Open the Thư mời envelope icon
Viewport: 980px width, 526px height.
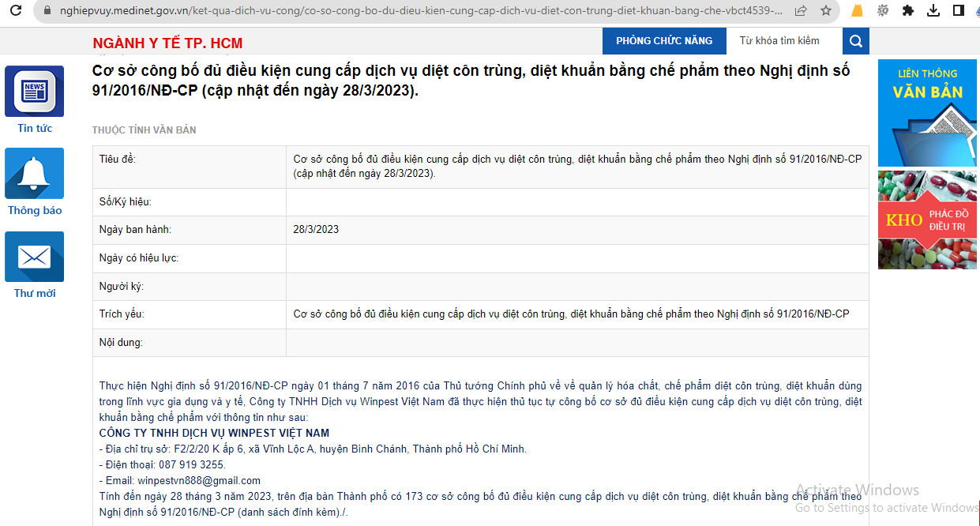pos(34,257)
